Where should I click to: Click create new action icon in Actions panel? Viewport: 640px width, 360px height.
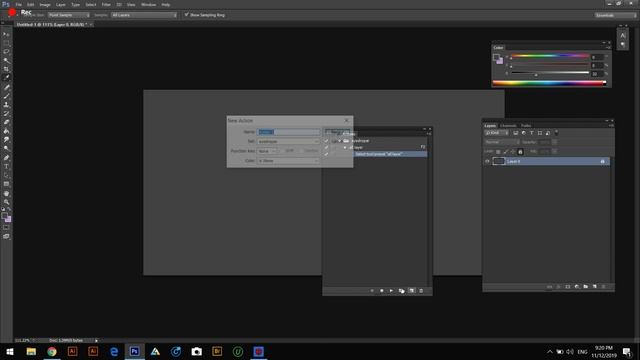pos(411,291)
